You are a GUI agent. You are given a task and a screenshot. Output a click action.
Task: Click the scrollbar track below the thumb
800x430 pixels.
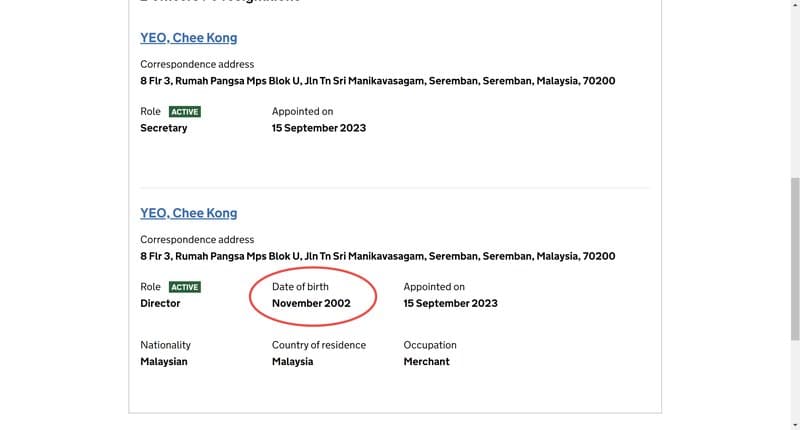795,380
